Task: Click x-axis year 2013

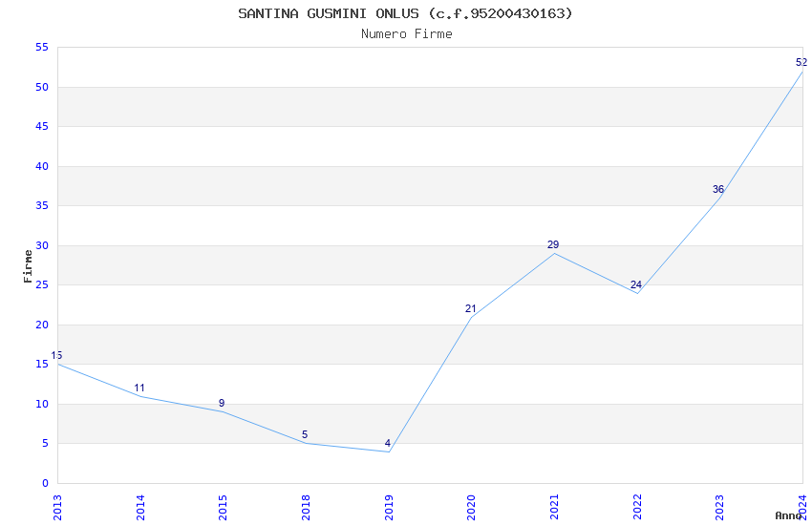Action: tap(57, 508)
